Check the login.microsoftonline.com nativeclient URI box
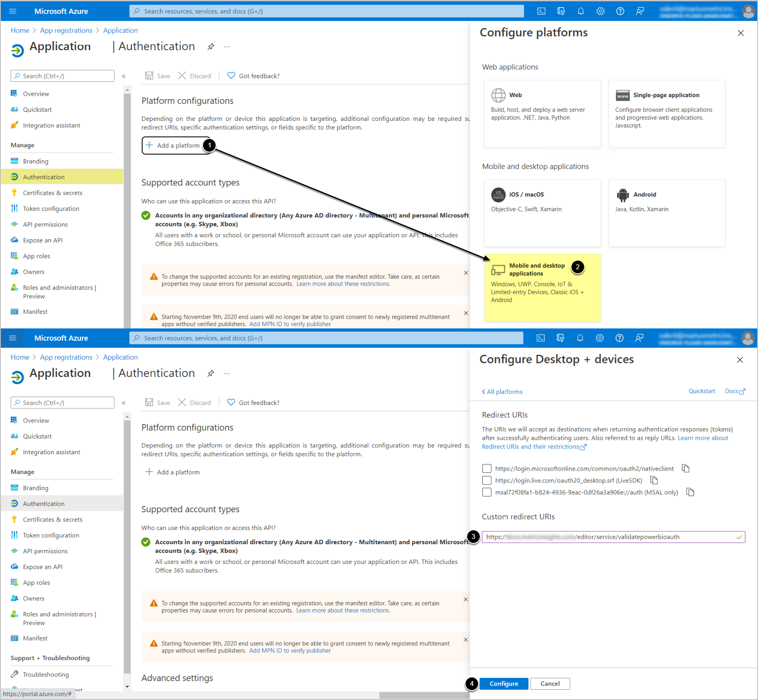Viewport: 758px width, 700px height. coord(487,468)
